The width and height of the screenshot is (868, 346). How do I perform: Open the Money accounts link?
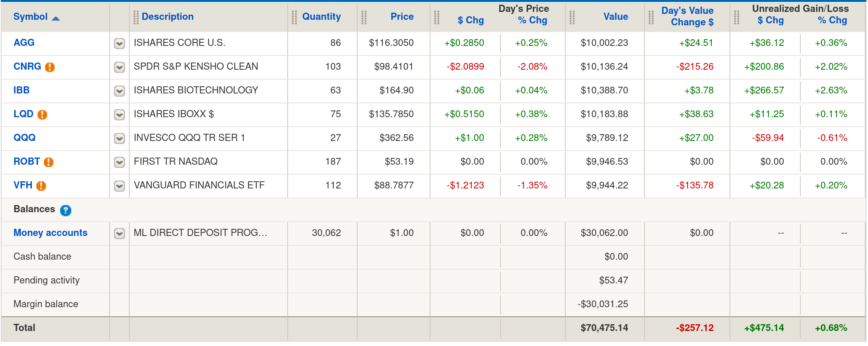point(51,233)
